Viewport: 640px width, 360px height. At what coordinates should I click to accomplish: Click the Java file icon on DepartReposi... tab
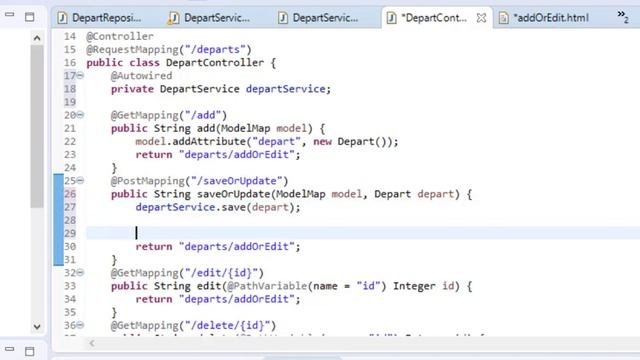pos(62,18)
